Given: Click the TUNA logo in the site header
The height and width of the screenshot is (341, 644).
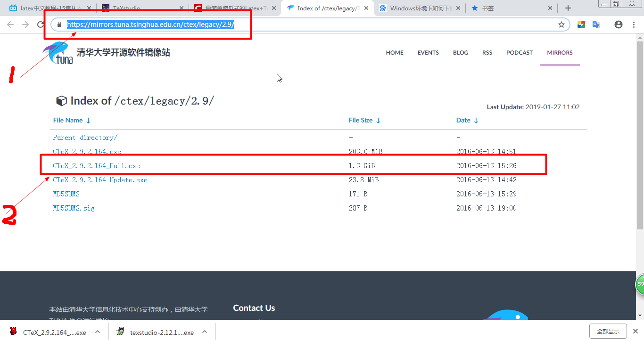Looking at the screenshot, I should [x=58, y=53].
